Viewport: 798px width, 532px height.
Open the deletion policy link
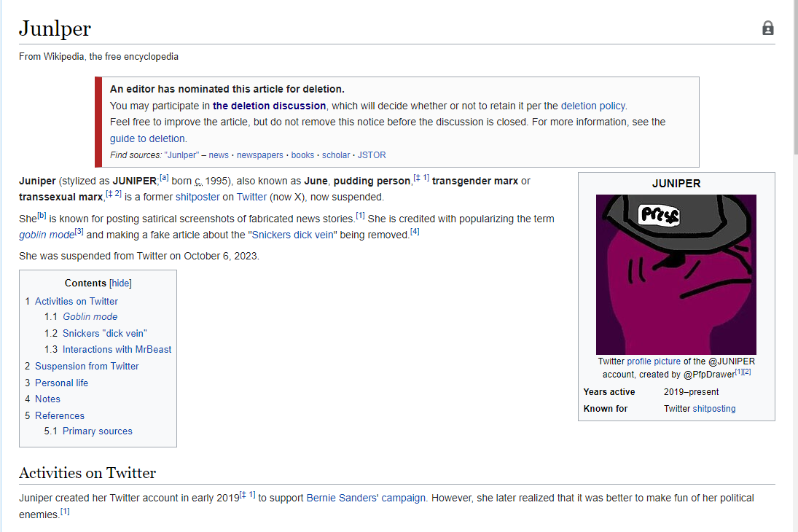click(x=593, y=106)
